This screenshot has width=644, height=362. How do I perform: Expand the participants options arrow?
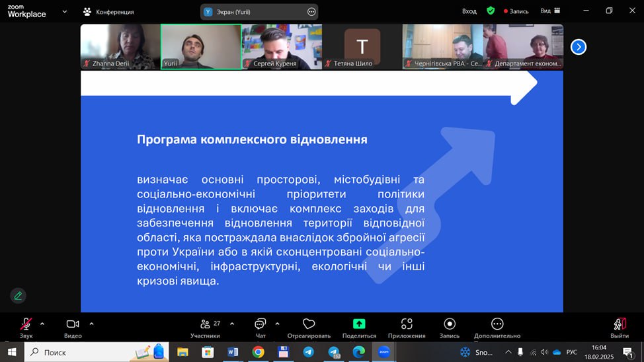[x=231, y=324]
